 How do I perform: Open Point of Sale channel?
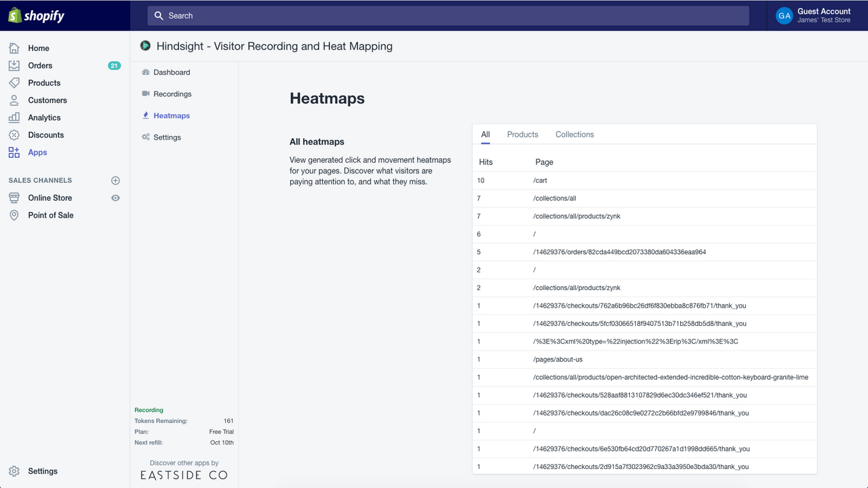coord(51,215)
